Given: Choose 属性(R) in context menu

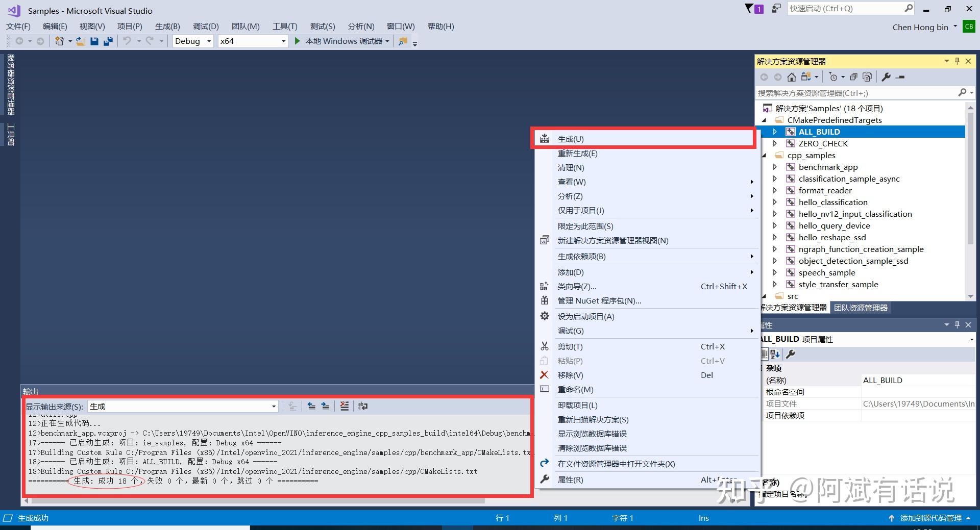Looking at the screenshot, I should coord(646,480).
